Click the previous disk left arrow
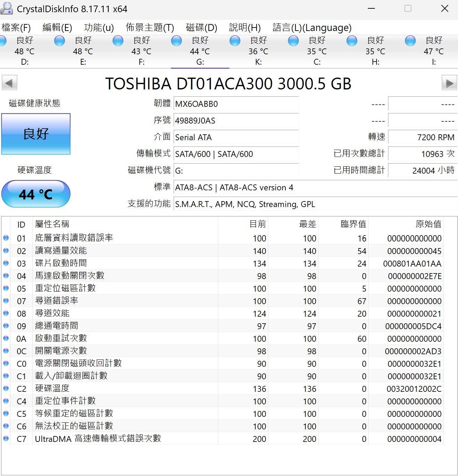458x476 pixels. pyautogui.click(x=9, y=83)
